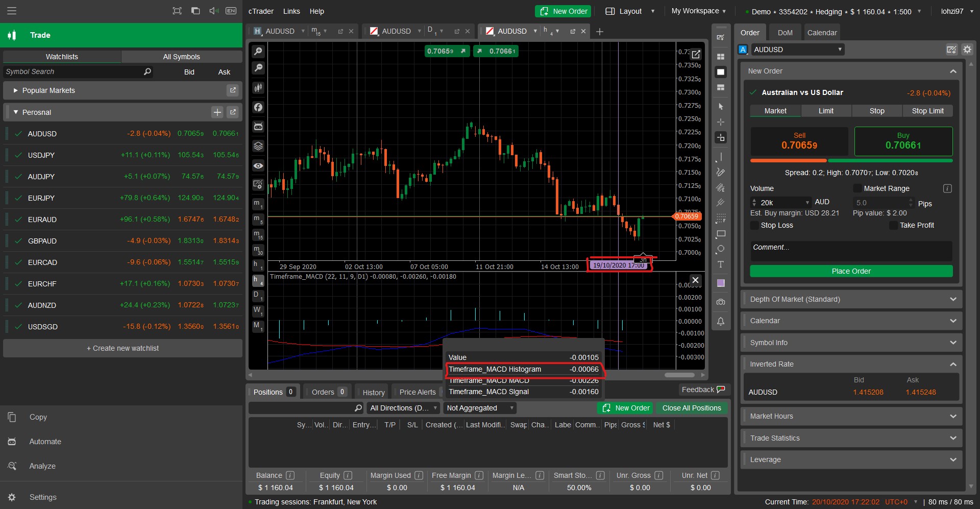Screen dimensions: 980x509
Task: Change the chart type candlestick icon
Action: point(258,88)
